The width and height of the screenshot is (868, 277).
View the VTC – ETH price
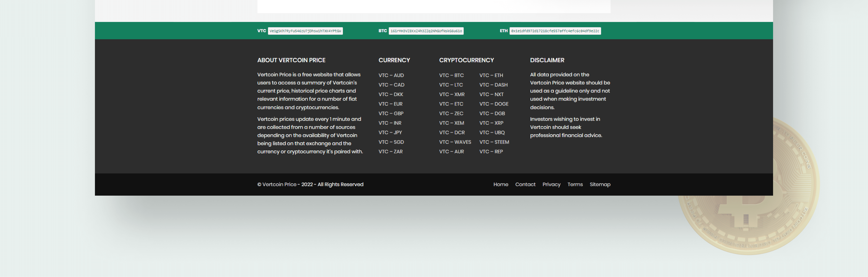pyautogui.click(x=491, y=75)
